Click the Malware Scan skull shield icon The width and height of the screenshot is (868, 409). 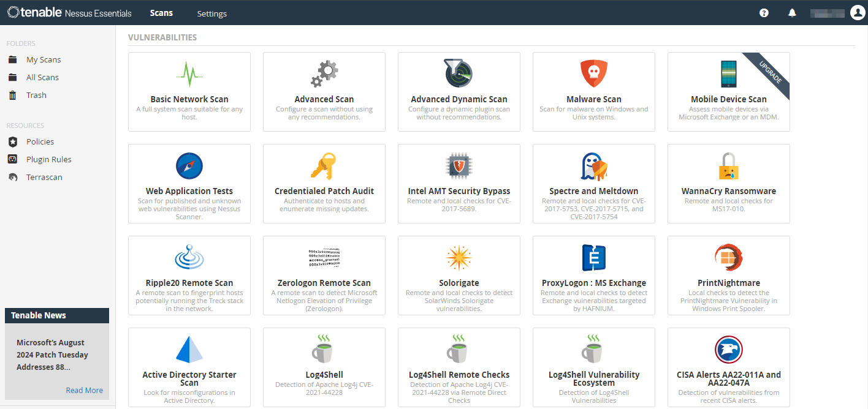click(593, 74)
